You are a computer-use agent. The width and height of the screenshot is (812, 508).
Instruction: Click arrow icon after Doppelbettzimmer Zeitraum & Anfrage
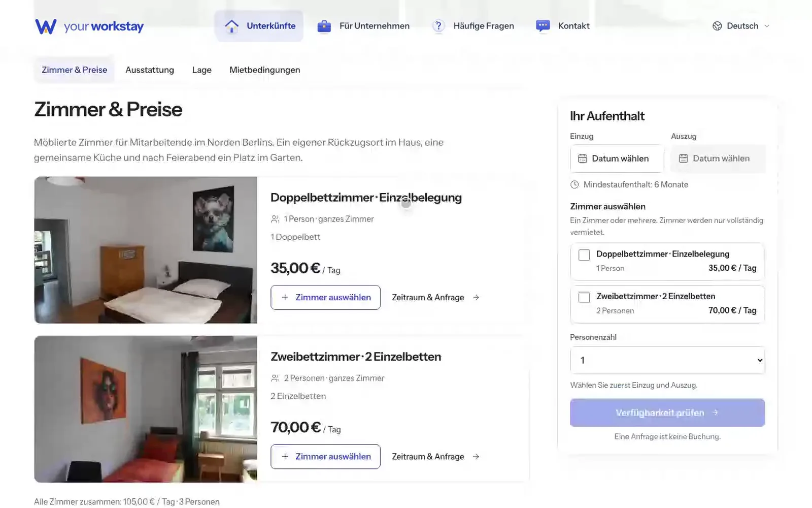click(476, 297)
